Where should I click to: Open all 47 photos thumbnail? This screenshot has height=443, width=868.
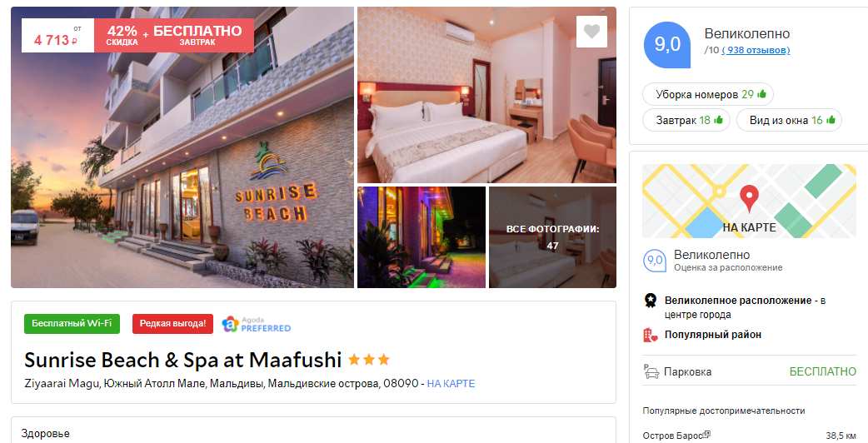pyautogui.click(x=552, y=237)
